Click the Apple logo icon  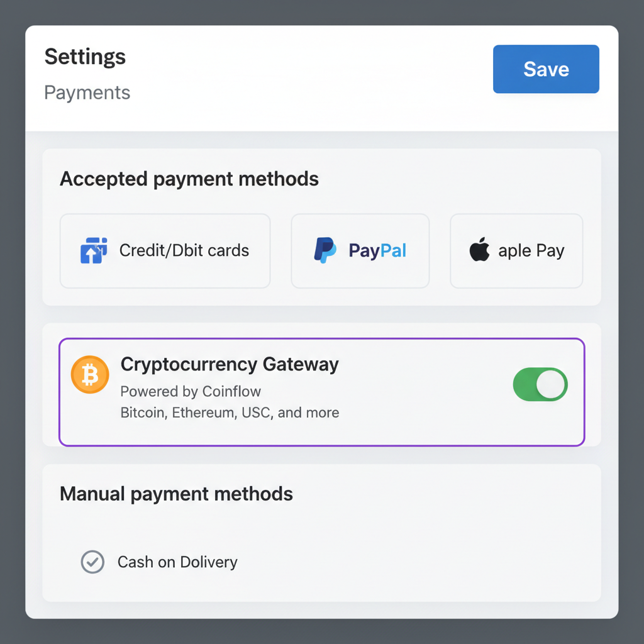pyautogui.click(x=480, y=250)
